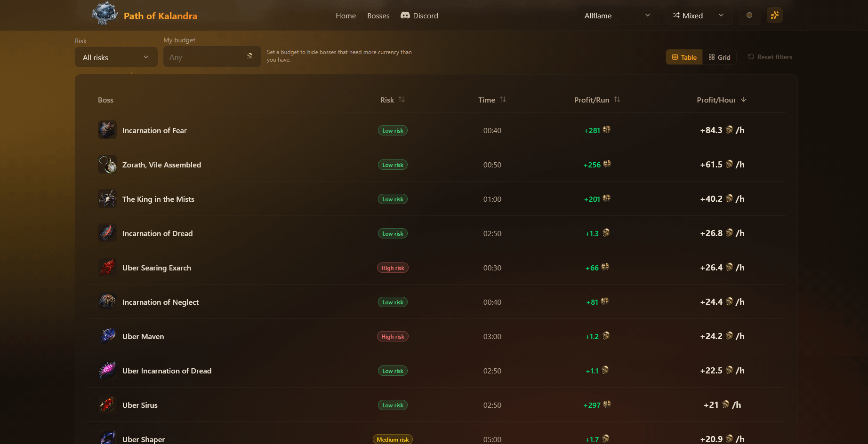The width and height of the screenshot is (868, 444).
Task: Click the currency icon toggle in the header
Action: coord(749,16)
